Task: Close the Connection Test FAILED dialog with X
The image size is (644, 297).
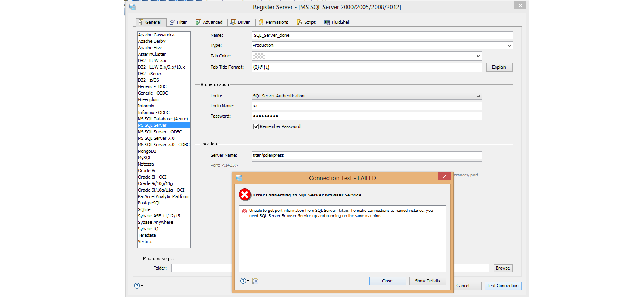Action: 444,176
